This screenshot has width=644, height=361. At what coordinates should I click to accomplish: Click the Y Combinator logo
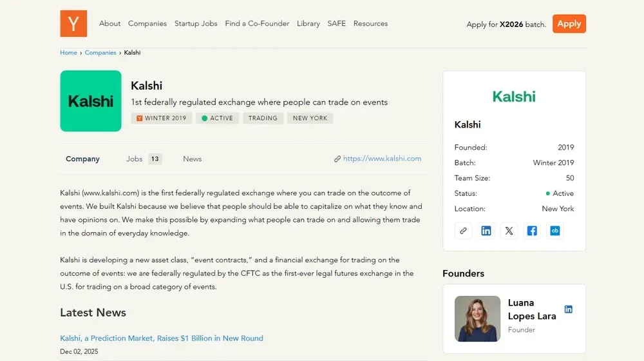(73, 23)
